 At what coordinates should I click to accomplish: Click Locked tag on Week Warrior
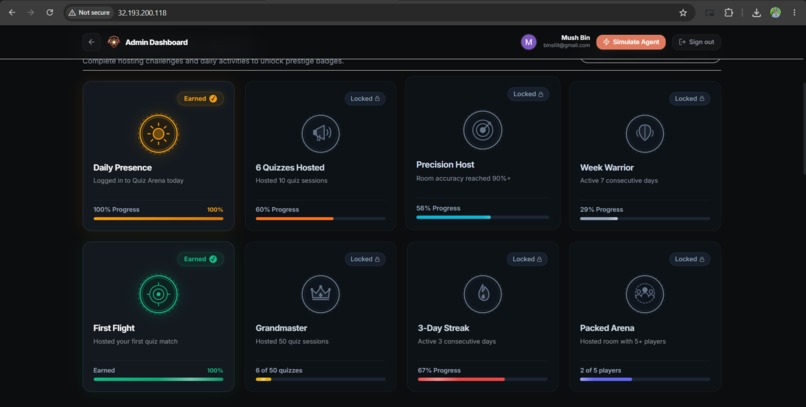pyautogui.click(x=689, y=99)
